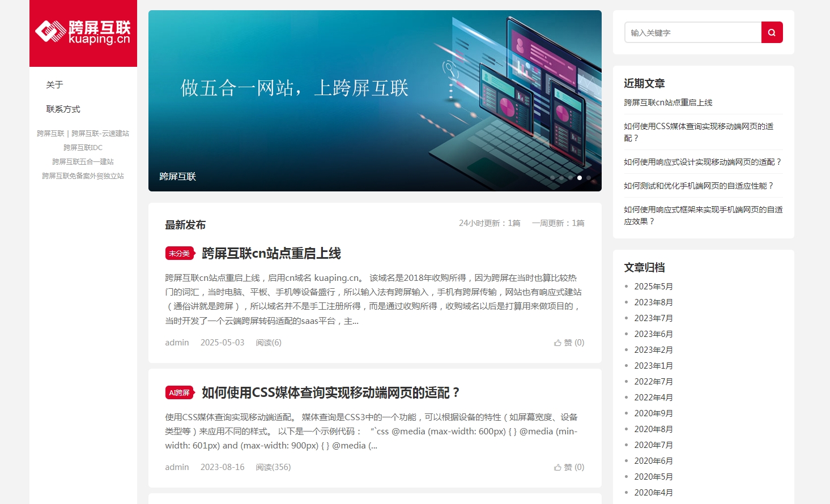Screen dimensions: 830x504
Task: Open the 2023年1月 archive
Action: [x=653, y=366]
